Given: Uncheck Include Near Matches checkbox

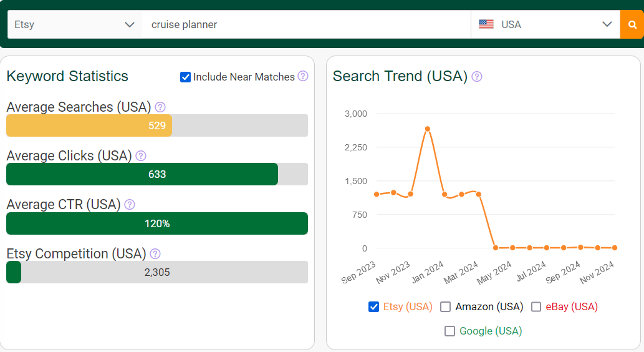Looking at the screenshot, I should [x=185, y=77].
